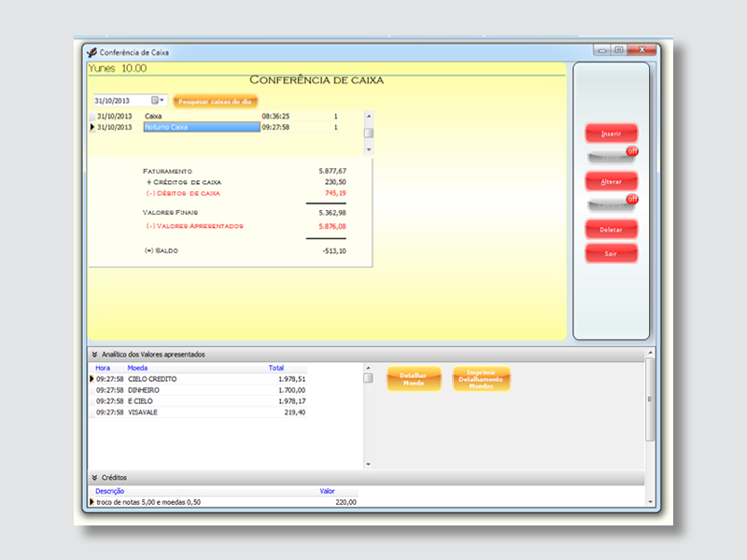Minimize the Conferência de Caixa window
Viewport: 747px width, 560px height.
(602, 50)
